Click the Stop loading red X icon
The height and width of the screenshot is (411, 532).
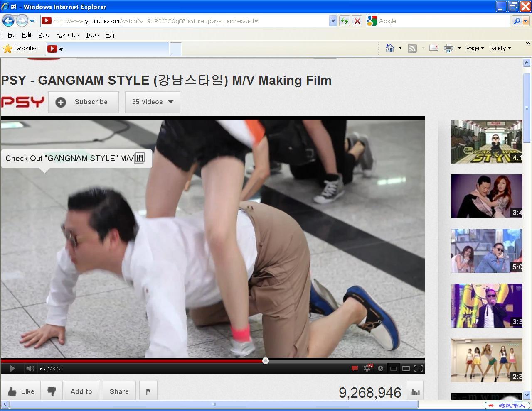tap(357, 21)
